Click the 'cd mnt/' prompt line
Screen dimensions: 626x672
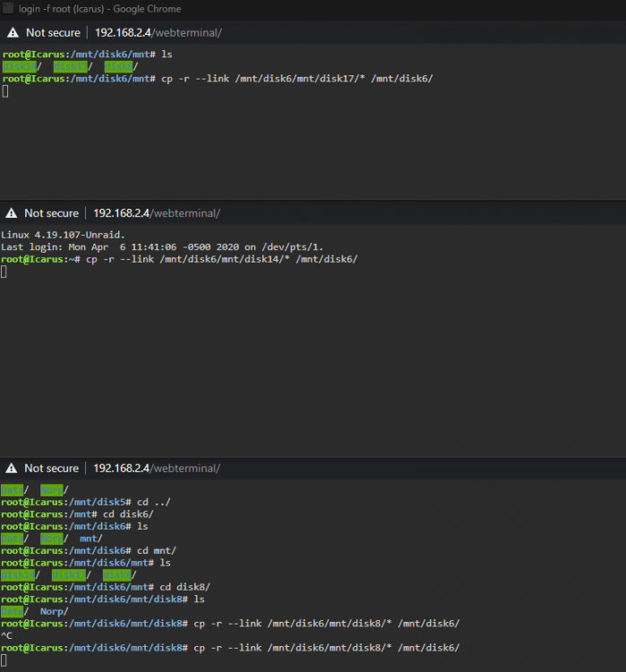[x=89, y=550]
